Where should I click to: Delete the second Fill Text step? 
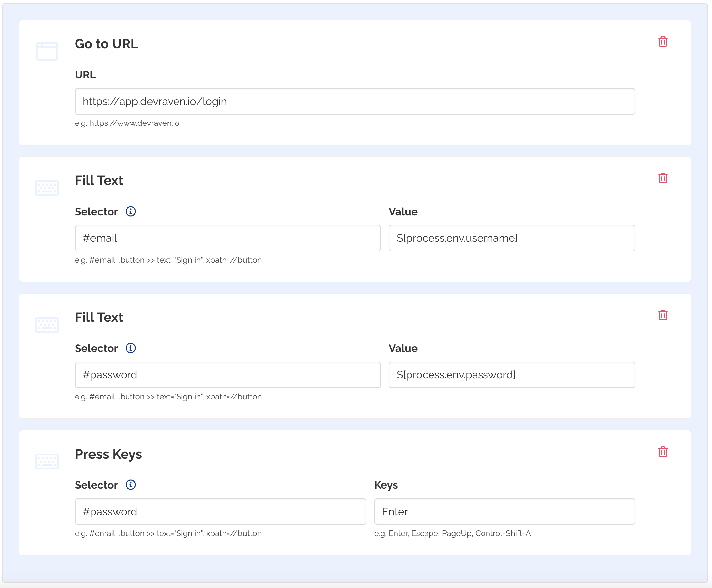[663, 315]
